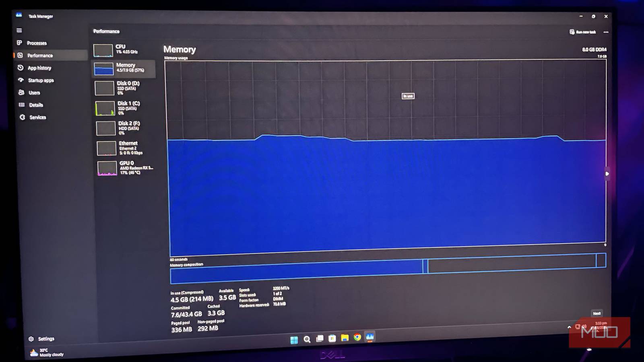644x362 pixels.
Task: Click the arrow at graph's right edge
Action: coord(607,174)
